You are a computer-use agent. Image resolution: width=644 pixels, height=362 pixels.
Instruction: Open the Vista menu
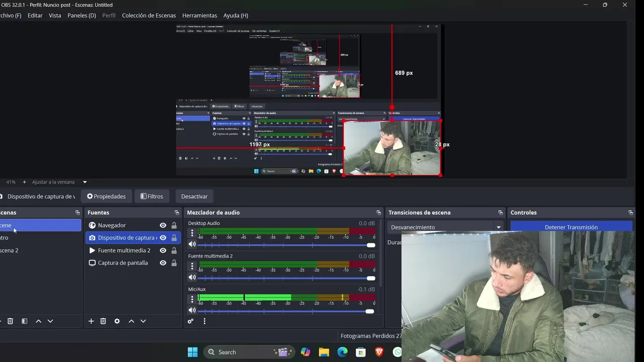(55, 16)
